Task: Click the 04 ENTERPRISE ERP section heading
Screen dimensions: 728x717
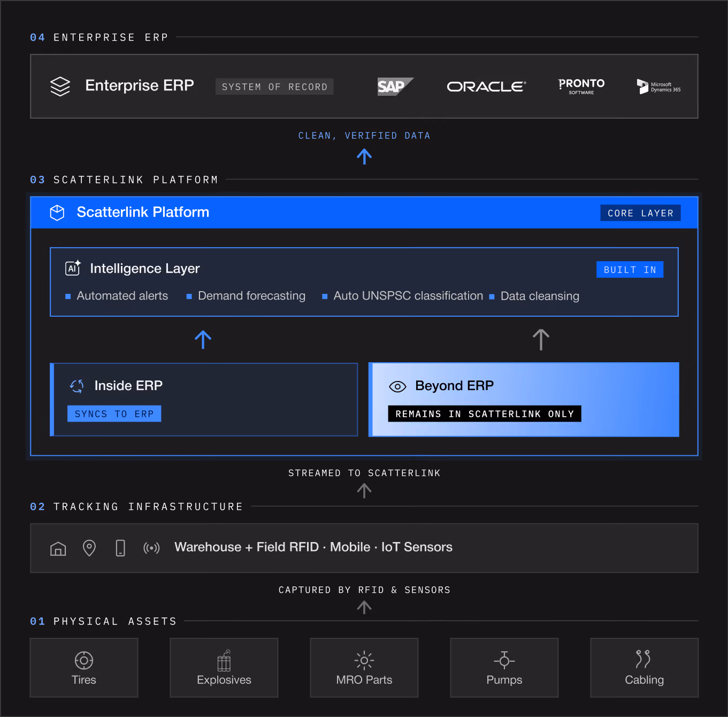Action: [x=99, y=37]
